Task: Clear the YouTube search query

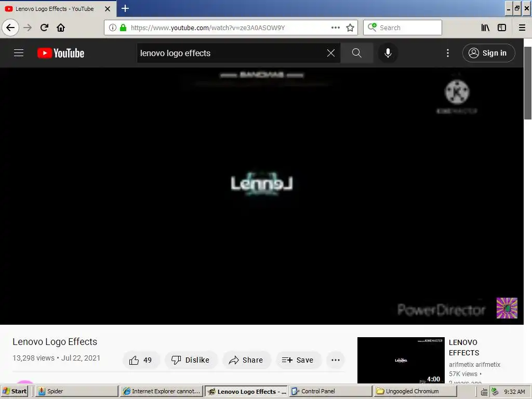Action: tap(331, 53)
